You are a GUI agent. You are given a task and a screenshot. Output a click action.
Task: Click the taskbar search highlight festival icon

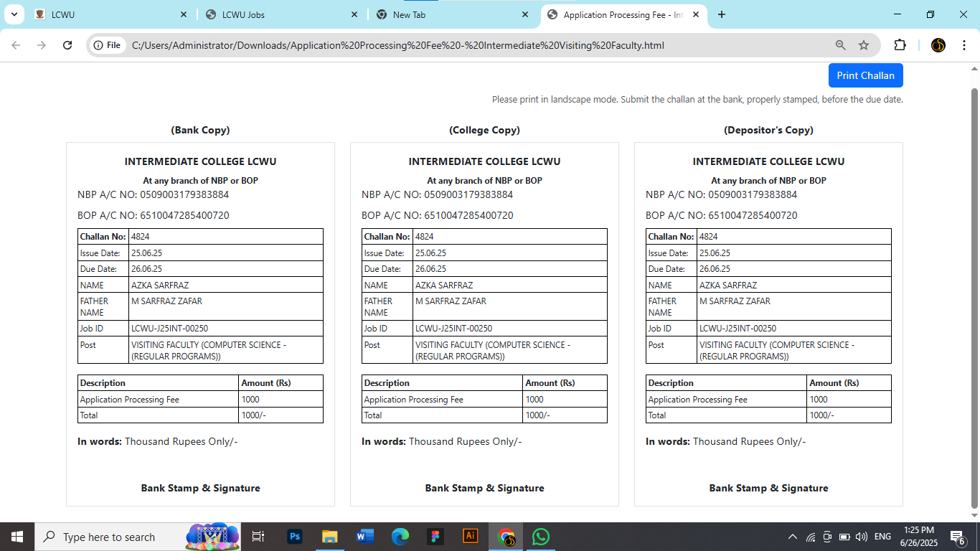[212, 537]
